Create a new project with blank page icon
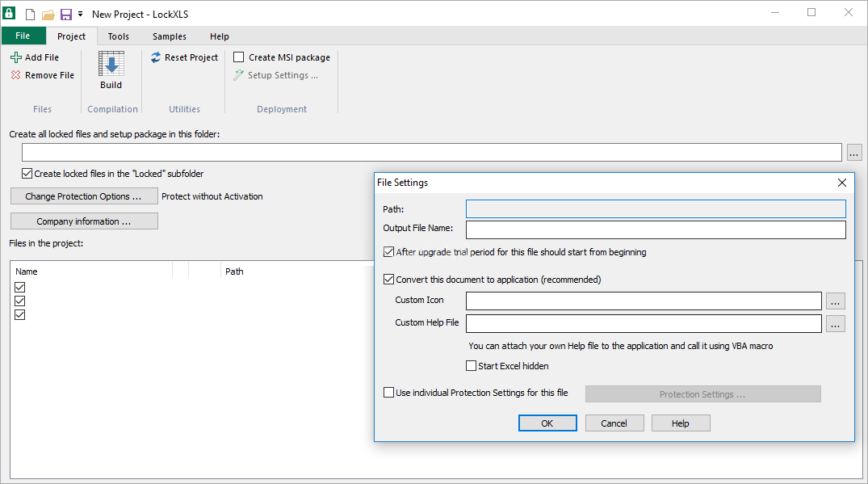This screenshot has width=868, height=484. pos(31,14)
